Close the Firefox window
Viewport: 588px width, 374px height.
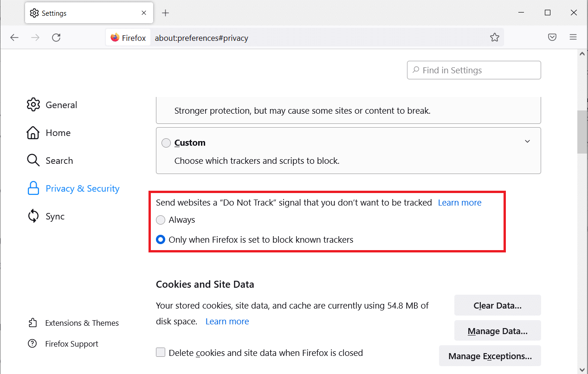point(574,13)
